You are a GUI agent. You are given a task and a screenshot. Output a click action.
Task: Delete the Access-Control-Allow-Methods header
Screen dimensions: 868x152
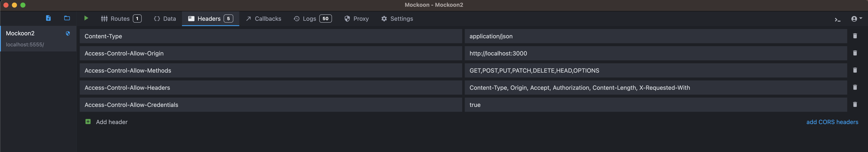[x=855, y=70]
